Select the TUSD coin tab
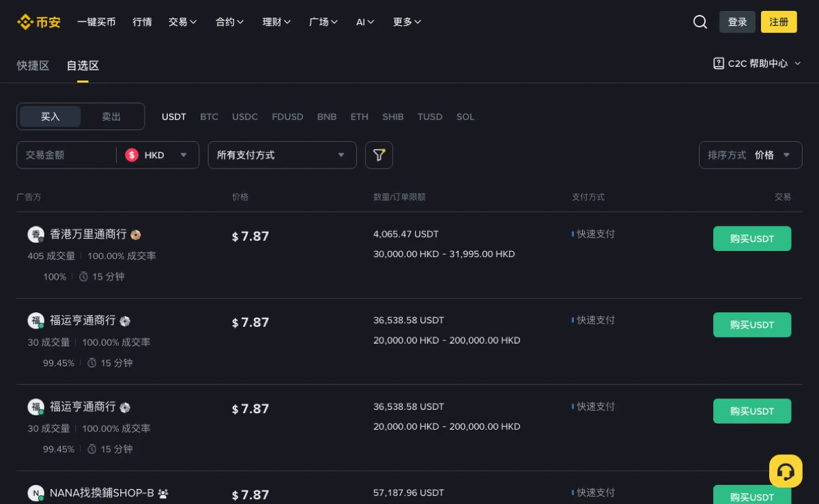The width and height of the screenshot is (819, 504). tap(430, 117)
